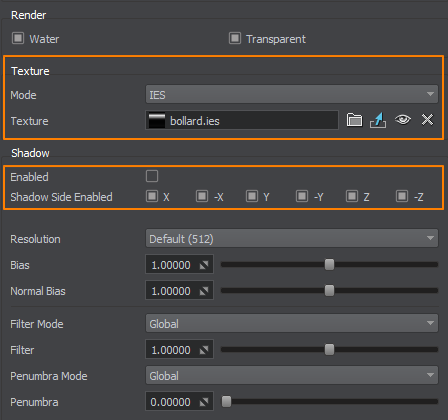The height and width of the screenshot is (420, 448).
Task: Click the Bias slider handle
Action: pos(329,265)
